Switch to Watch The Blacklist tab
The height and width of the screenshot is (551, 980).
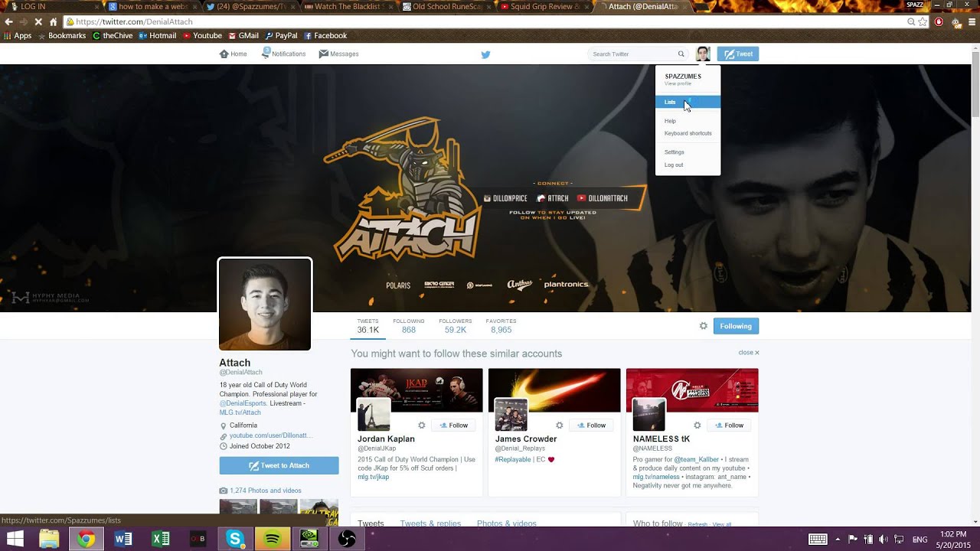pyautogui.click(x=348, y=7)
